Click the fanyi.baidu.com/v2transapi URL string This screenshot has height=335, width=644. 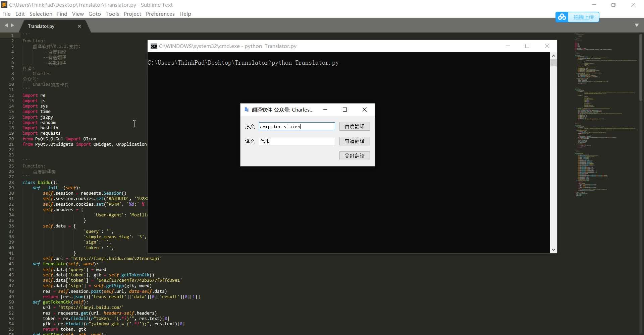(x=116, y=259)
